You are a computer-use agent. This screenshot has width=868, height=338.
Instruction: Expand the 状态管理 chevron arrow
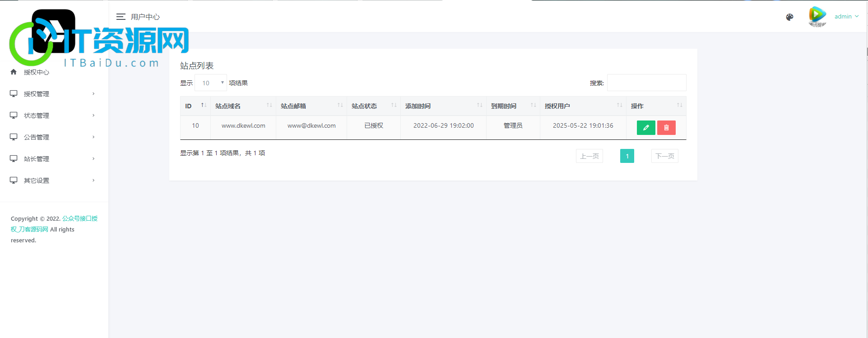click(x=93, y=116)
